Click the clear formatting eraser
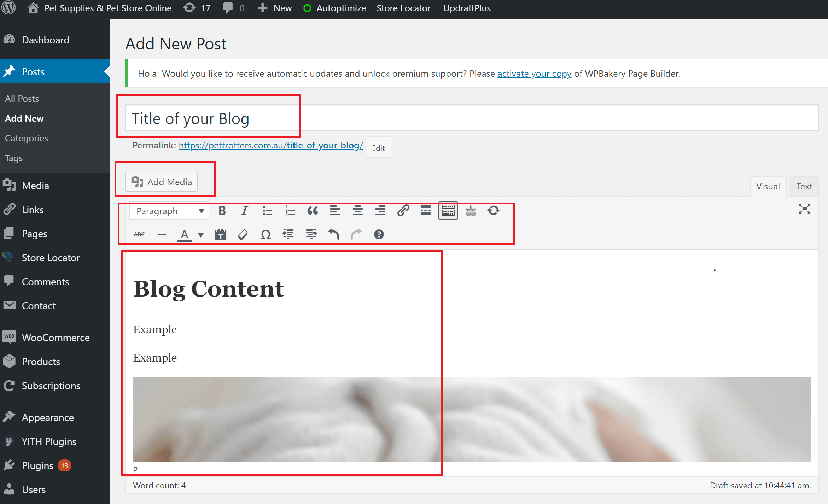Screen dimensions: 828x504 coord(243,234)
